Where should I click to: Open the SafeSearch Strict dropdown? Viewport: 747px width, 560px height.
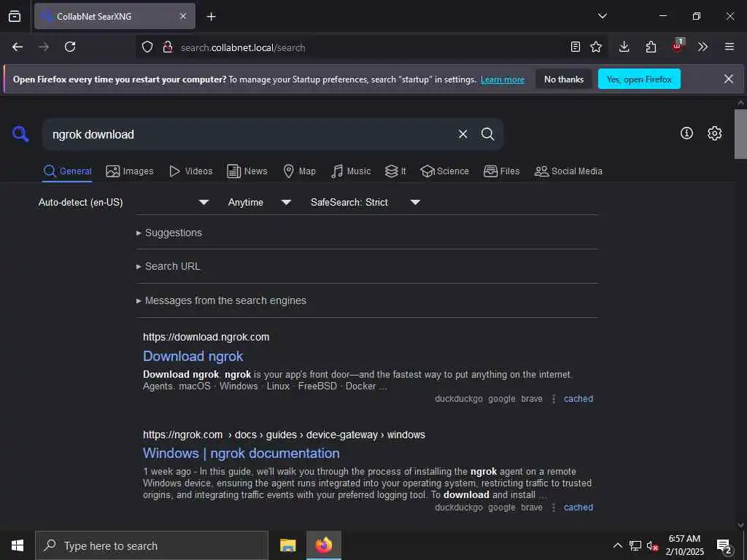tap(365, 203)
